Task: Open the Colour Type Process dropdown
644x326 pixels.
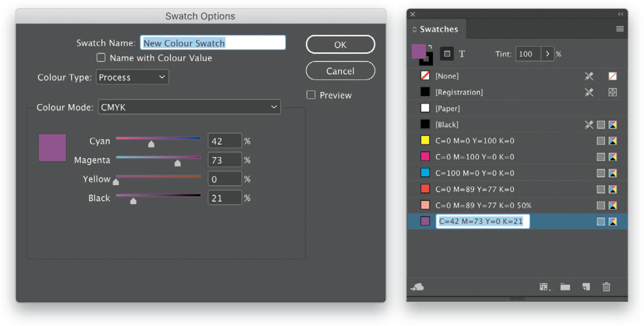Action: click(132, 77)
